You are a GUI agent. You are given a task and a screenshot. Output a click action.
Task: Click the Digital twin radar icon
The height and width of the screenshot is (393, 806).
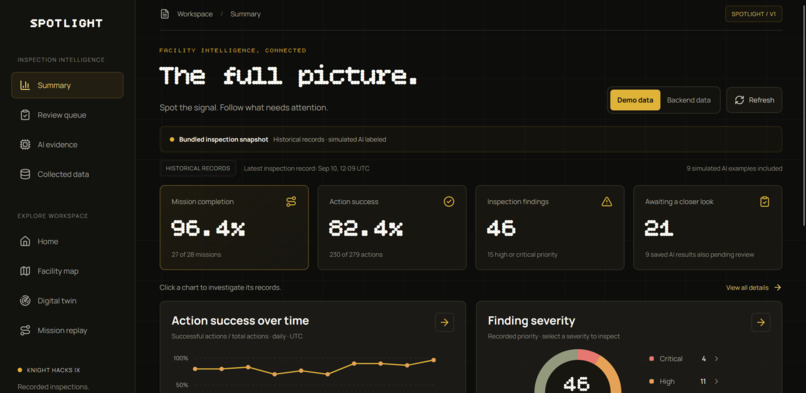(x=25, y=301)
